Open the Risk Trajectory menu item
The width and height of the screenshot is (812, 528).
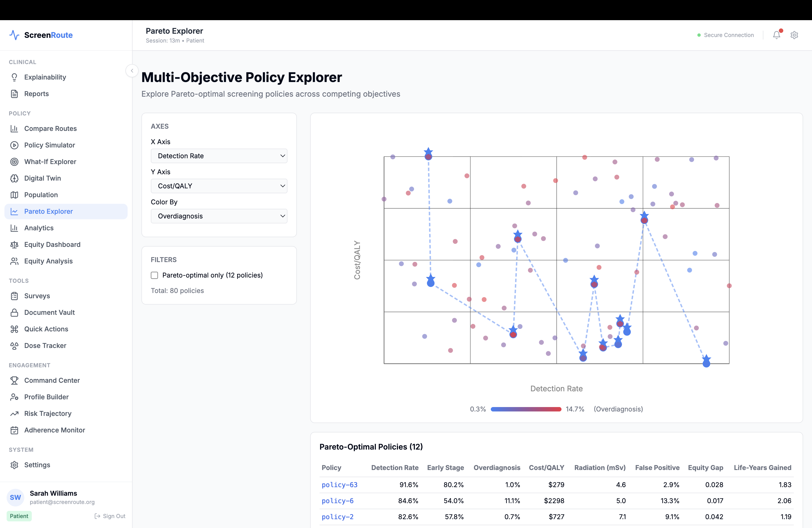[48, 413]
